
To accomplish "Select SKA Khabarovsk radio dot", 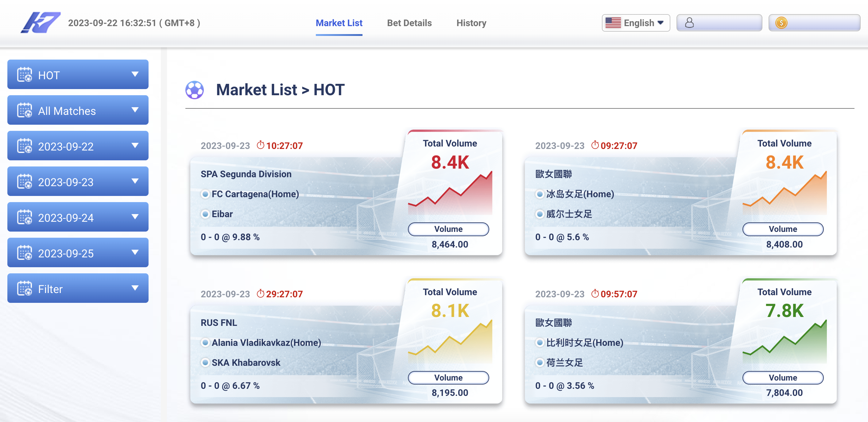I will 205,363.
